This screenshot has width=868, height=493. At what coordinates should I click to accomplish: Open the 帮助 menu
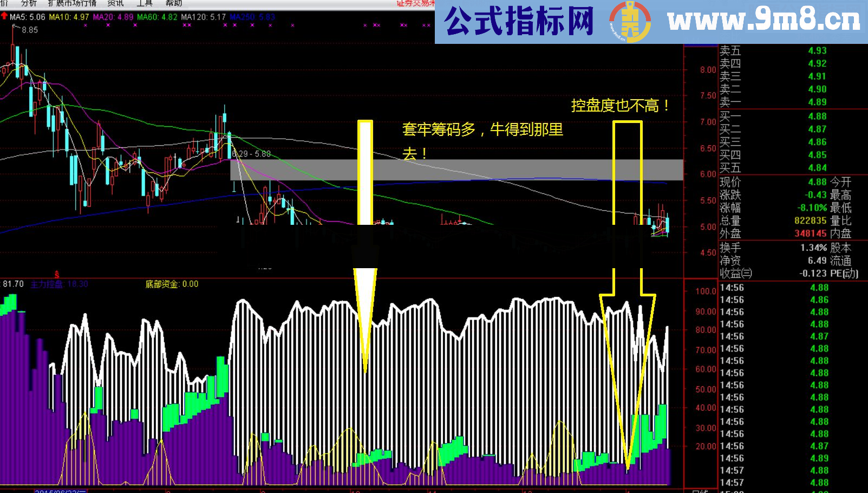[173, 3]
